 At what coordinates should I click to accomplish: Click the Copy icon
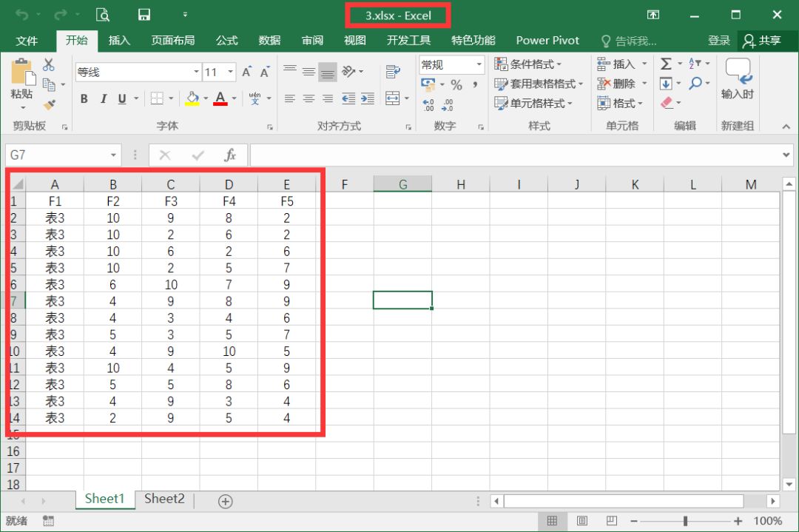pyautogui.click(x=49, y=84)
